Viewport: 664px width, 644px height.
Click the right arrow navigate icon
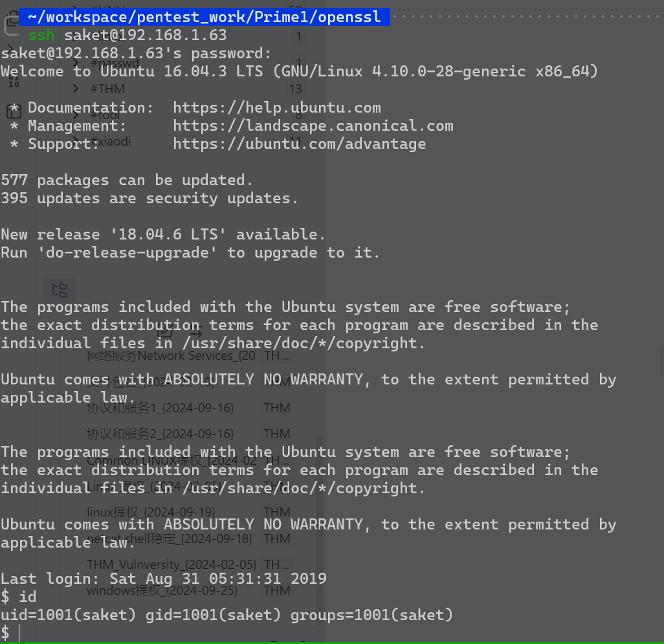[x=195, y=333]
